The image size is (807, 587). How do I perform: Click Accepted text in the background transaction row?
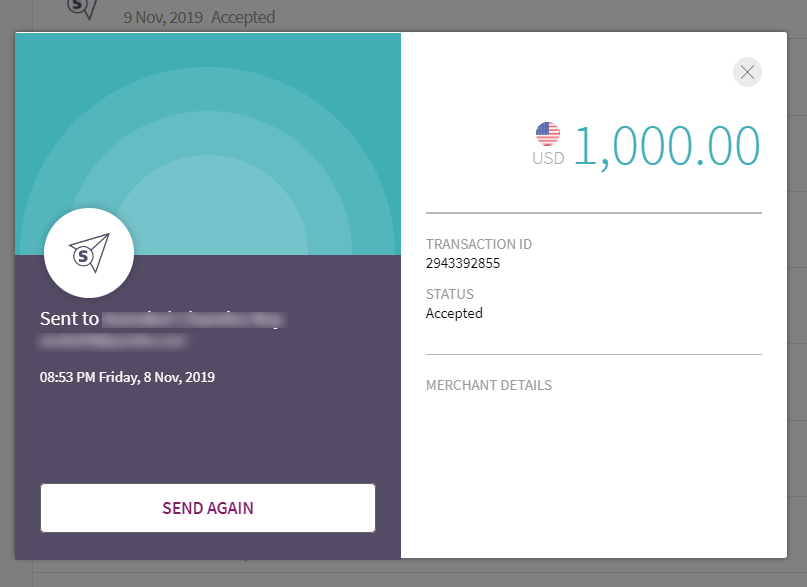tap(243, 17)
